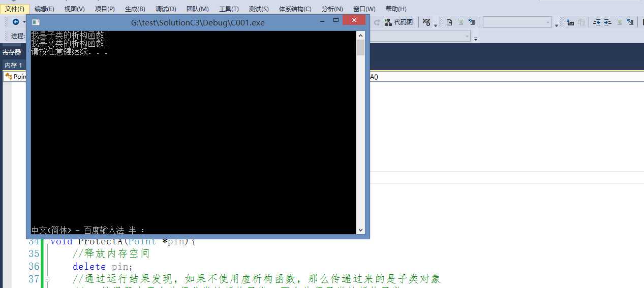Click the Point class icon in the navigation bar

[x=9, y=76]
